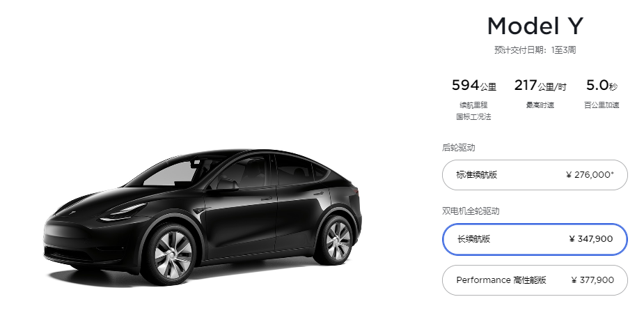Select the 标准续航版 rear-wheel drive option

point(535,175)
